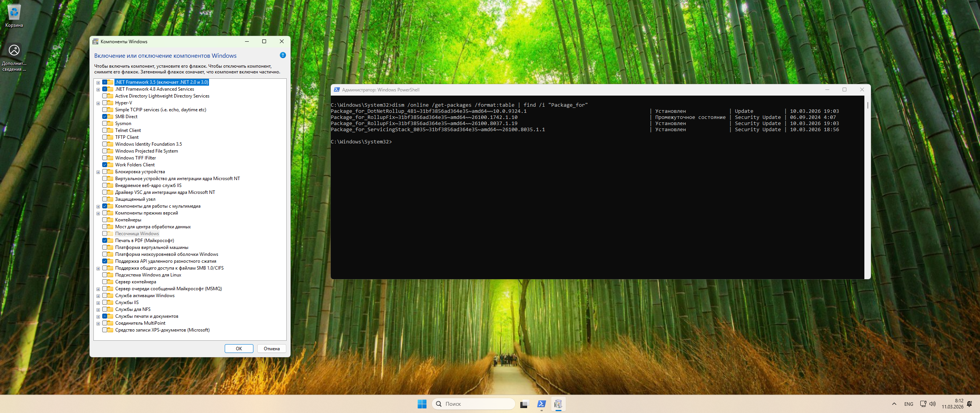Image resolution: width=980 pixels, height=413 pixels.
Task: Click the taskbar search box Поиск
Action: point(473,404)
